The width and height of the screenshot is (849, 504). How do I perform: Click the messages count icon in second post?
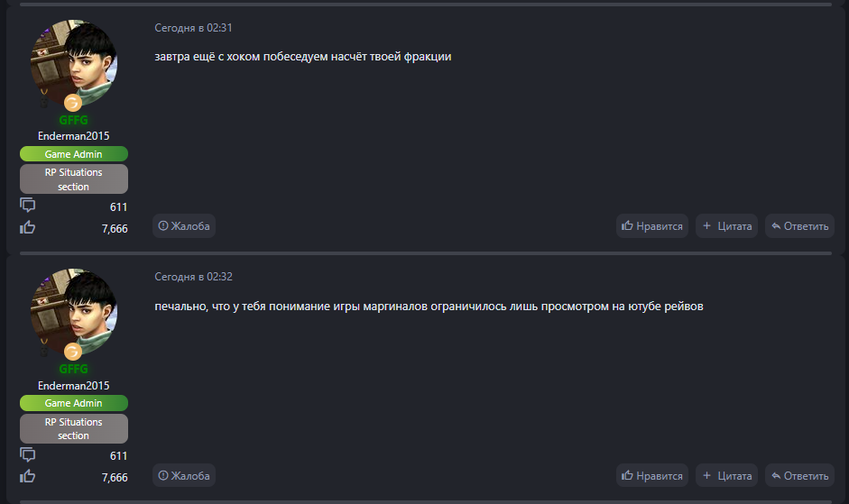click(x=28, y=454)
